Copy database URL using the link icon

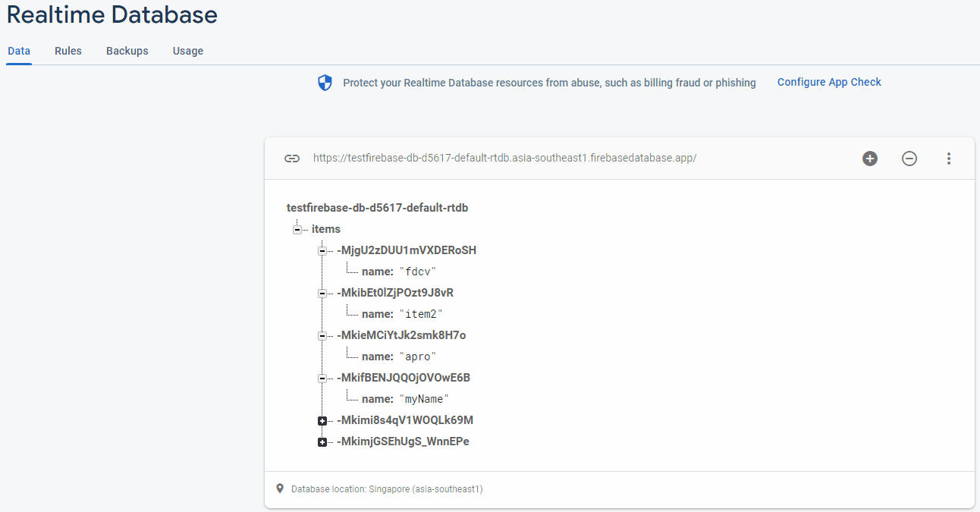point(291,159)
